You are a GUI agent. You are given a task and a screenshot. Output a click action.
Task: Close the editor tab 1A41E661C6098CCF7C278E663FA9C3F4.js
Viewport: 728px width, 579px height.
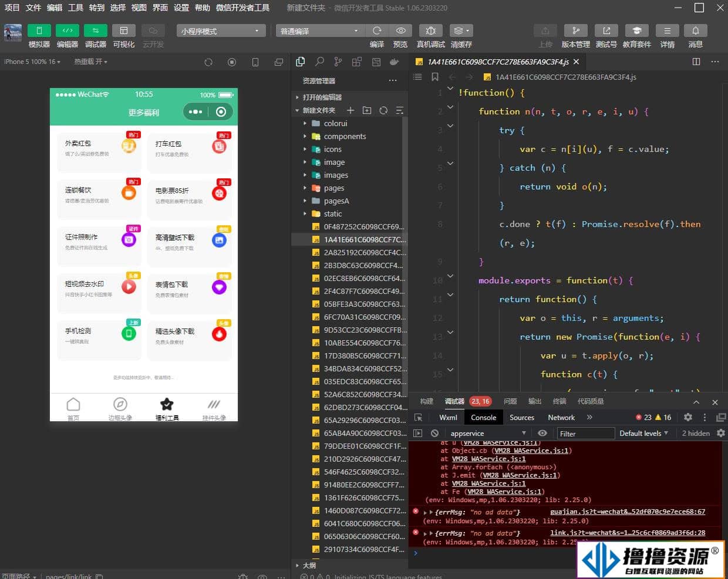[x=577, y=62]
